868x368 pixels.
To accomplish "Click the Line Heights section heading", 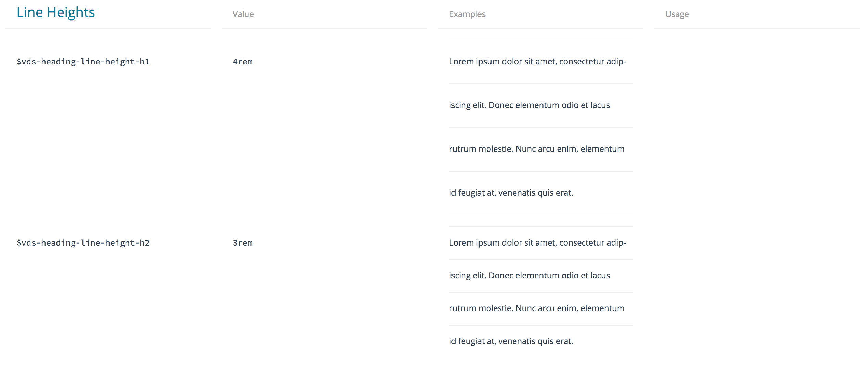I will [56, 13].
